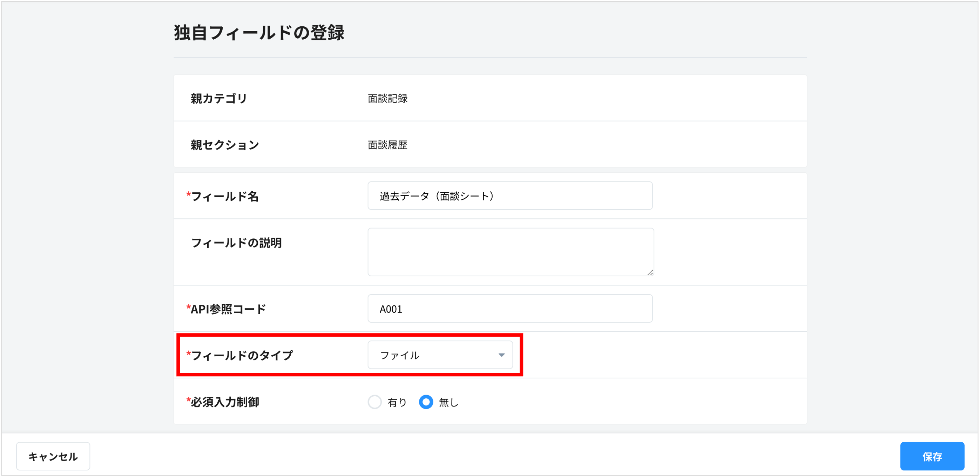Select the 無し radio button
980x476 pixels.
[x=426, y=402]
